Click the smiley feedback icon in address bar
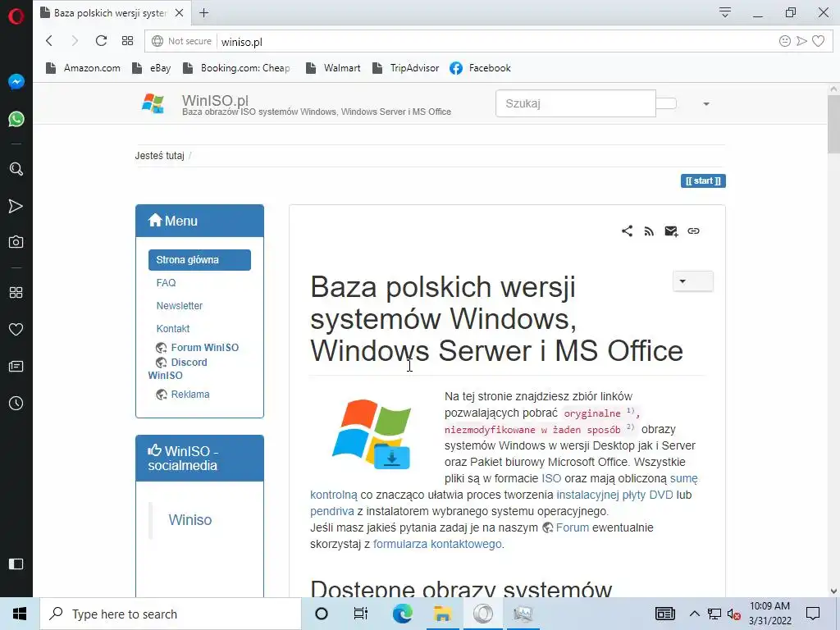This screenshot has height=630, width=840. 785,41
